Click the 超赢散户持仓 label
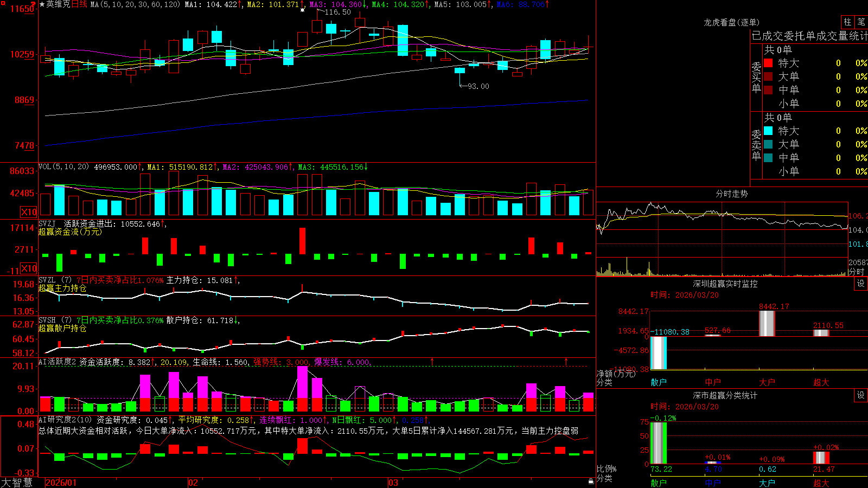The width and height of the screenshot is (868, 488). 62,328
